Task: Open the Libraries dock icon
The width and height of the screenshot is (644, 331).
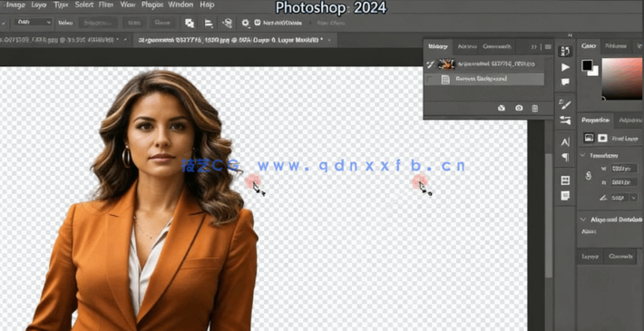Action: coord(565,180)
